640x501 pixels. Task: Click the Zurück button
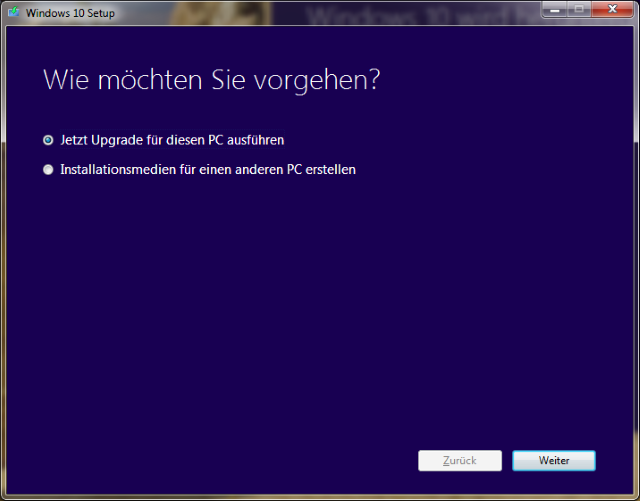tap(460, 461)
